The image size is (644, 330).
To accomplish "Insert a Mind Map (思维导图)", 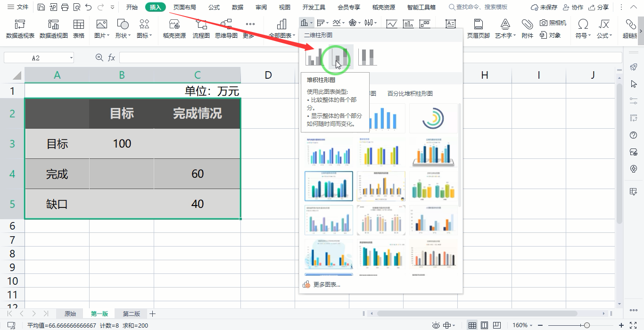I will (x=226, y=29).
